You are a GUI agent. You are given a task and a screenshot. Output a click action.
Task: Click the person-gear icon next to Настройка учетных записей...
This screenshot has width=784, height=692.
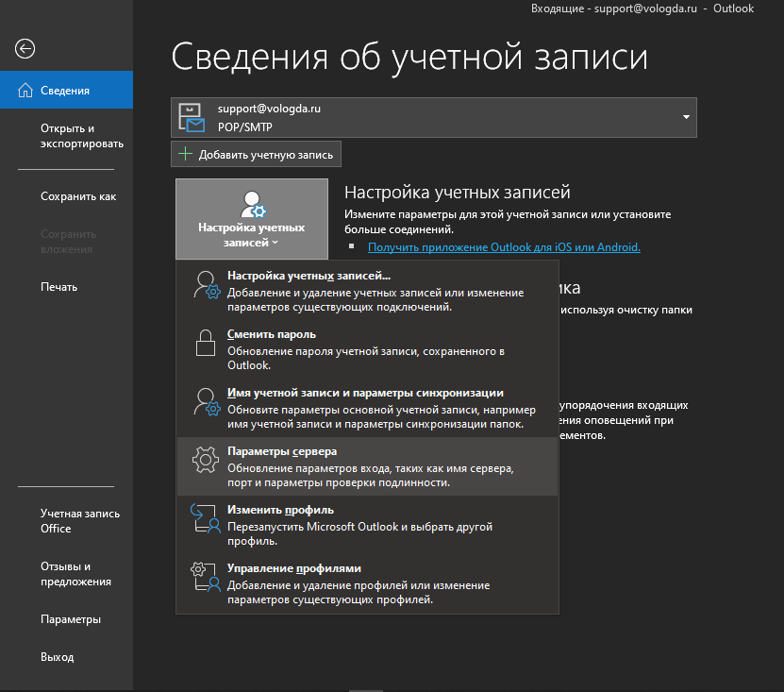(x=206, y=282)
